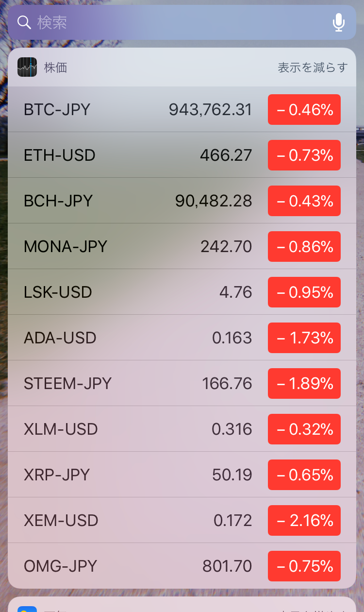
Task: Toggle BTC-JPY change badge −0.46%
Action: pyautogui.click(x=304, y=110)
